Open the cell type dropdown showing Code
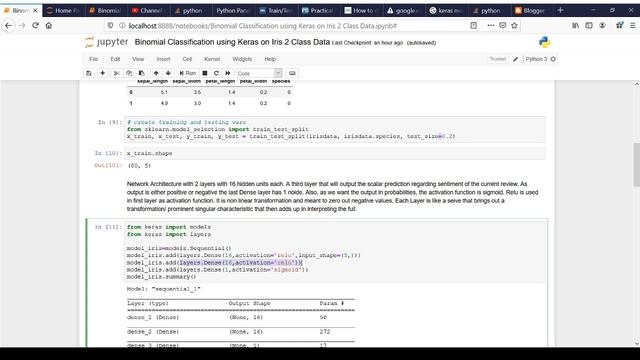The height and width of the screenshot is (360, 640). point(259,73)
